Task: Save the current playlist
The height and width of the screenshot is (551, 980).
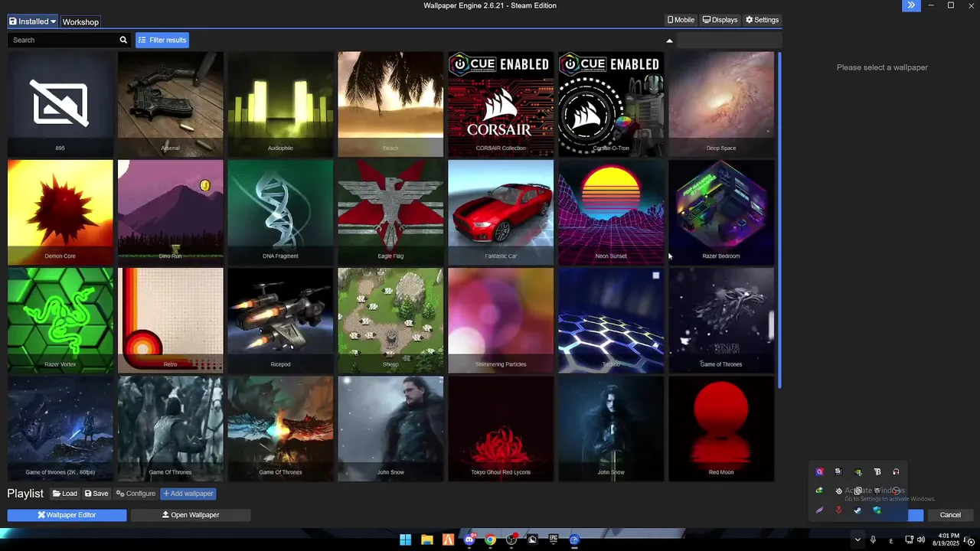Action: [x=96, y=494]
